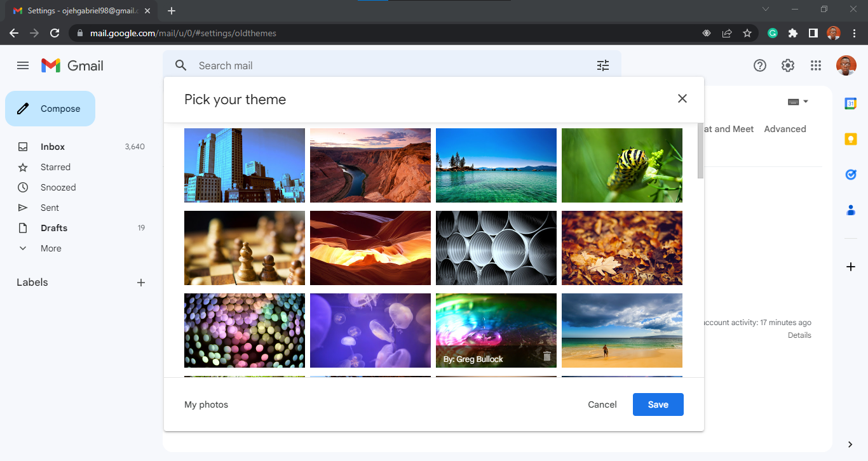Viewport: 868px width, 461px height.
Task: Click the Gmail logo
Action: (x=72, y=65)
